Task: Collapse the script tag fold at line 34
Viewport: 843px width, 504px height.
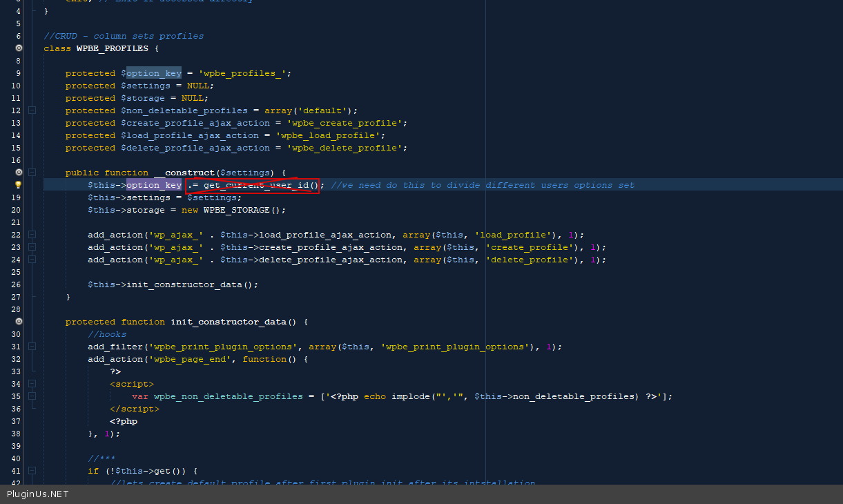Action: [32, 384]
